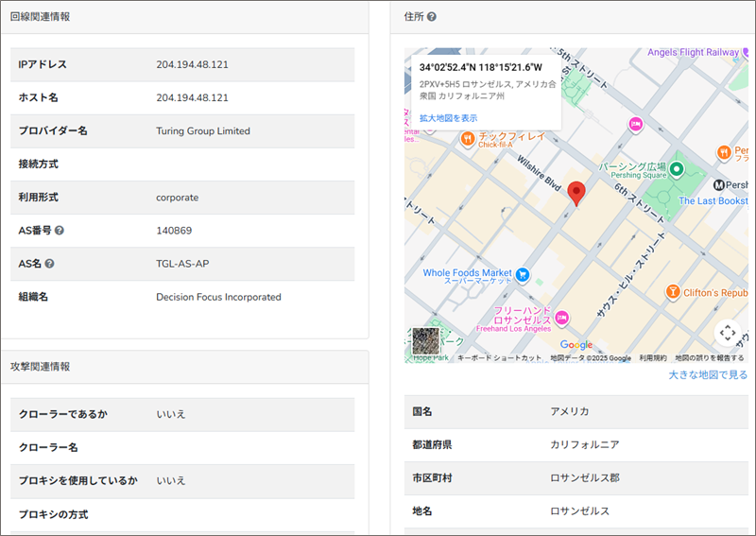The height and width of the screenshot is (536, 756).
Task: Open 利用規約 terms link on map
Action: point(652,358)
